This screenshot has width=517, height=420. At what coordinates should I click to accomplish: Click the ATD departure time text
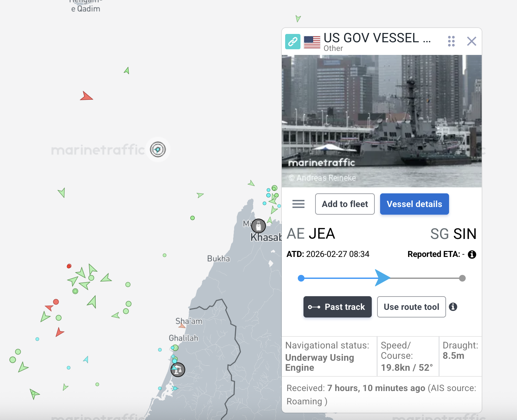[x=328, y=254]
